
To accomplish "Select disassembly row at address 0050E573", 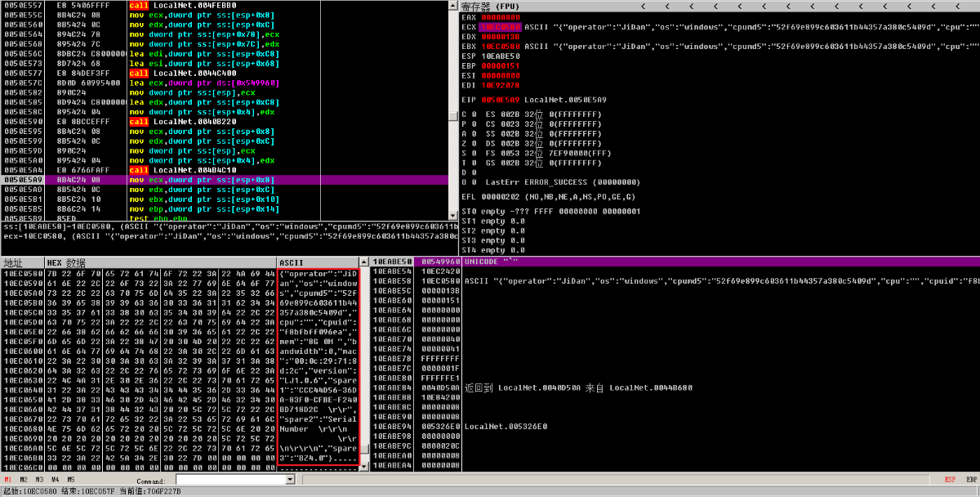I will tap(225, 64).
